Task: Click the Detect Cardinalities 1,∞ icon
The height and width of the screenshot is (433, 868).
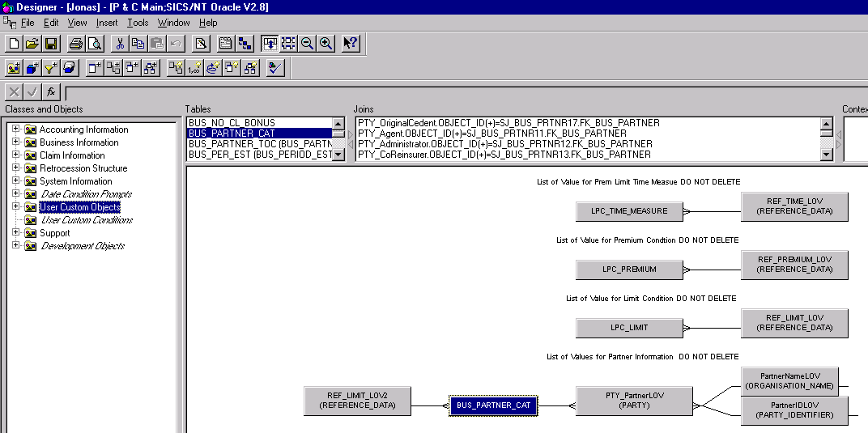Action: 194,68
